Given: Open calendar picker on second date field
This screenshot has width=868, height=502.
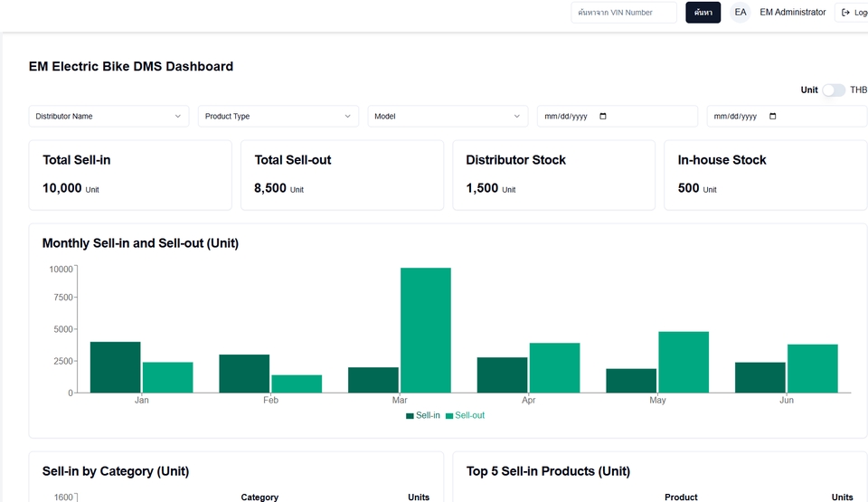Looking at the screenshot, I should (x=772, y=117).
